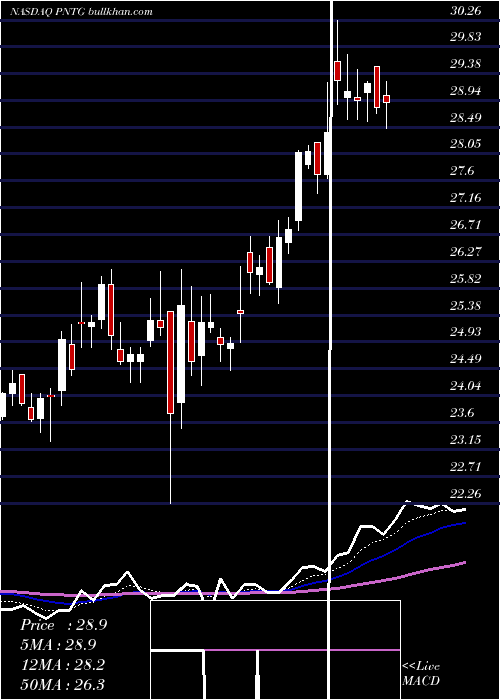The height and width of the screenshot is (700, 500).
Task: Click the 50MA : 26.3 readout
Action: click(x=62, y=684)
